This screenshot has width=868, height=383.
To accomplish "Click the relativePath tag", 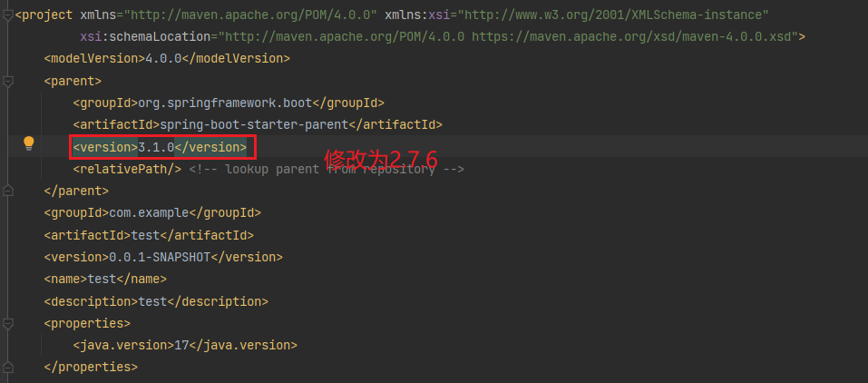I will pyautogui.click(x=127, y=169).
